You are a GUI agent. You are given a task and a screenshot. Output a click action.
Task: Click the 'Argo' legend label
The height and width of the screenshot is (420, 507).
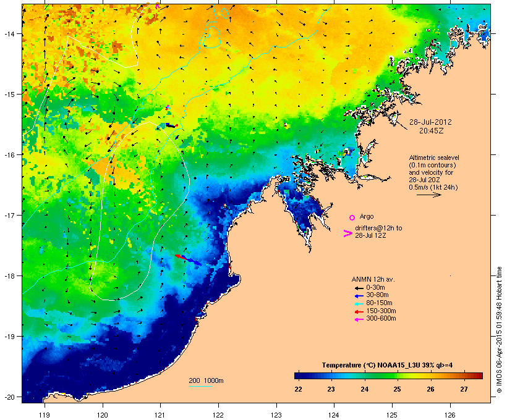coord(367,216)
